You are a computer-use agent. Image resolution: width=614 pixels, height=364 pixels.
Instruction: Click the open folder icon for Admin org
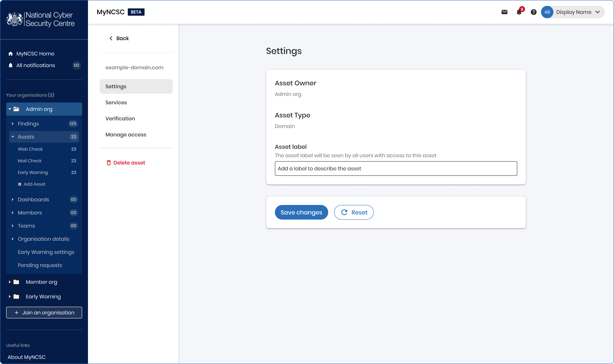point(16,109)
